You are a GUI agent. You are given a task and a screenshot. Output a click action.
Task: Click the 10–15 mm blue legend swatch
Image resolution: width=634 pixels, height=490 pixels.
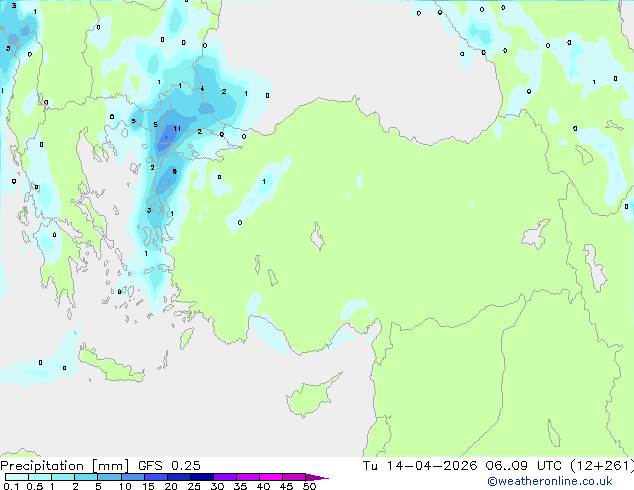coord(132,477)
